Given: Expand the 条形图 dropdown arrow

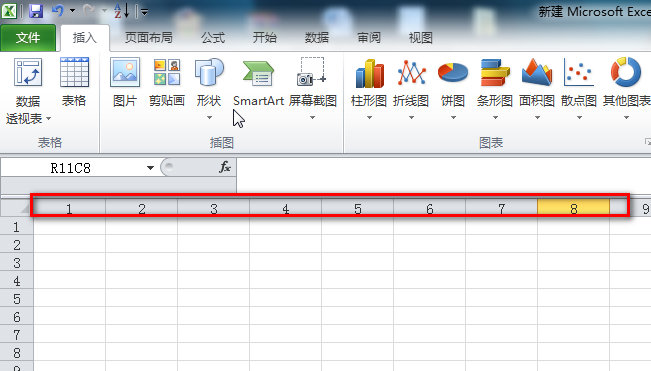Looking at the screenshot, I should (x=495, y=118).
